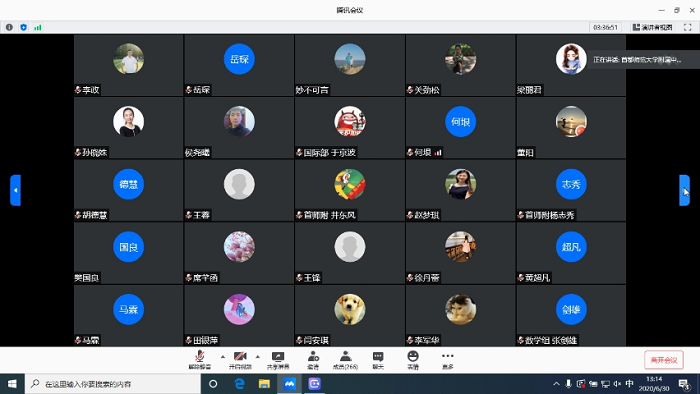The width and height of the screenshot is (700, 394).
Task: Check the green network signal icon
Action: 38,27
